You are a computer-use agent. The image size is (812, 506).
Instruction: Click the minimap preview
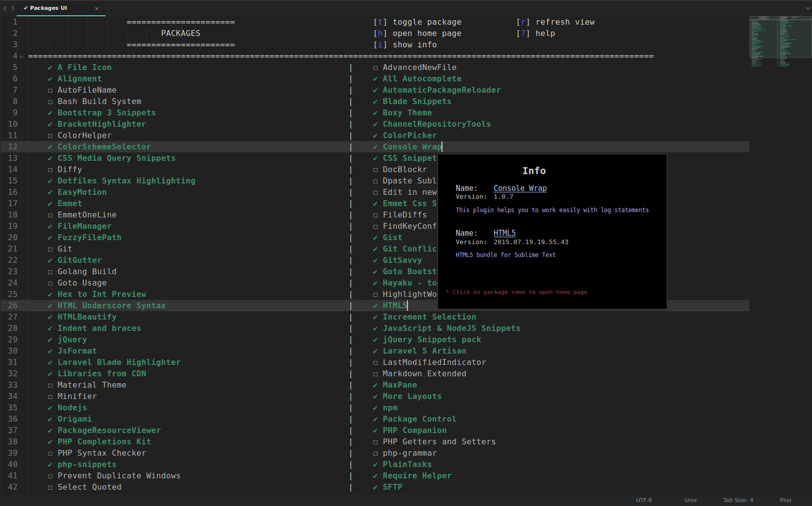coord(780,41)
